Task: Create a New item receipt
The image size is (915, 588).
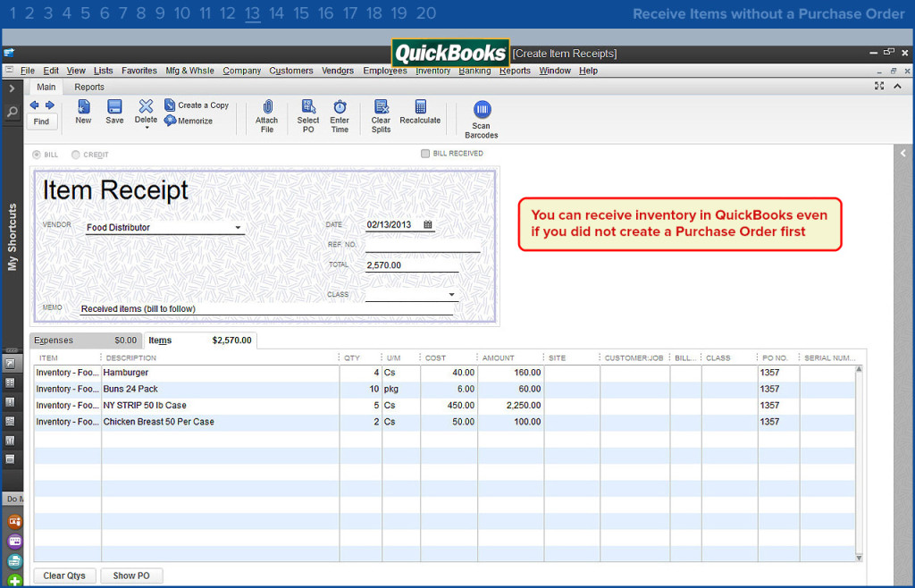Action: 83,112
